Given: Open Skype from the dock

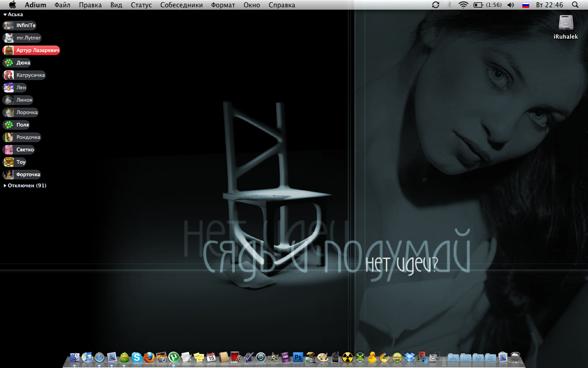Looking at the screenshot, I should [136, 357].
